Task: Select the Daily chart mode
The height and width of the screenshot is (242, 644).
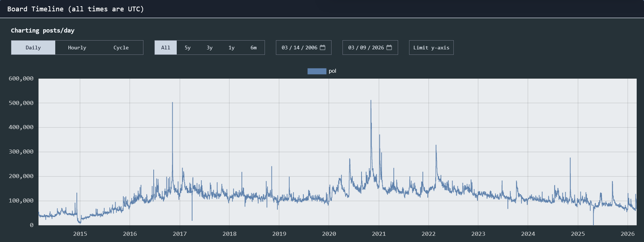Action: [33, 48]
